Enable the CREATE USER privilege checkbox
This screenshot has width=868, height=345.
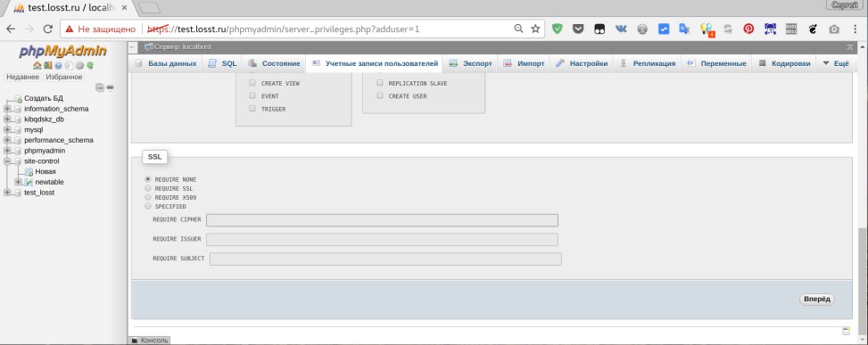coord(380,95)
